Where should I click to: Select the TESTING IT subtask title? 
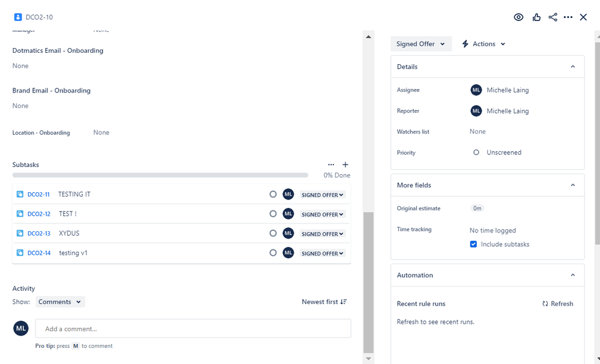coord(74,195)
